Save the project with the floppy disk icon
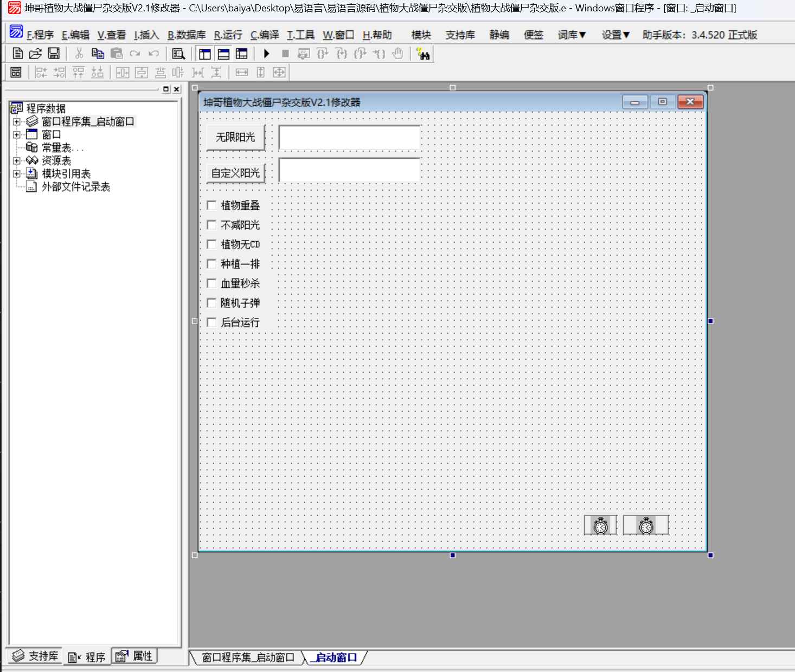 pos(53,53)
